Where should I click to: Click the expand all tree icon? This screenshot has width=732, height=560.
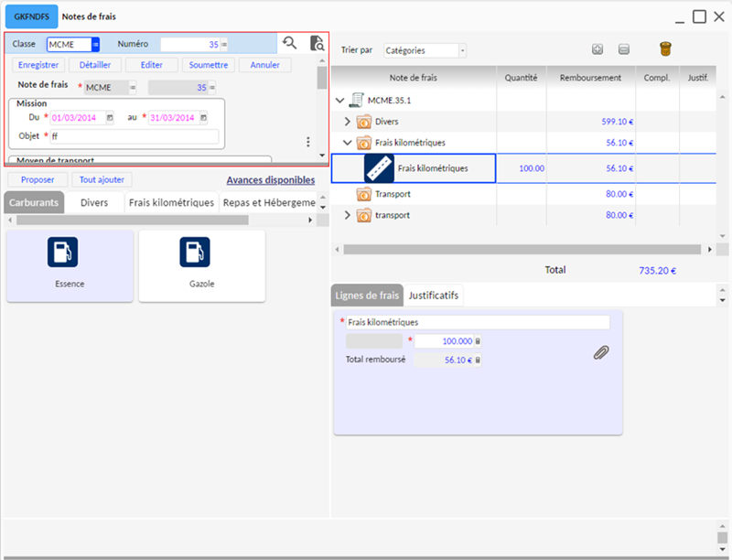pos(597,50)
